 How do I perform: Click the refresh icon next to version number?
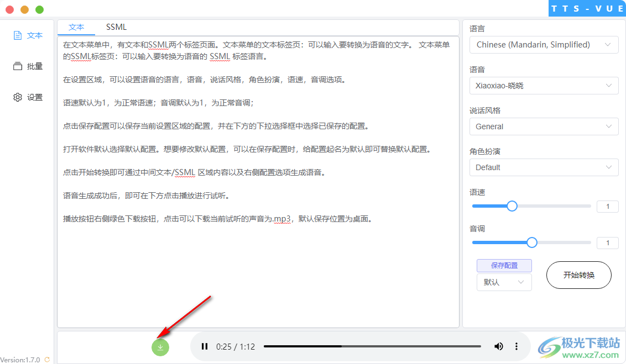click(46, 359)
